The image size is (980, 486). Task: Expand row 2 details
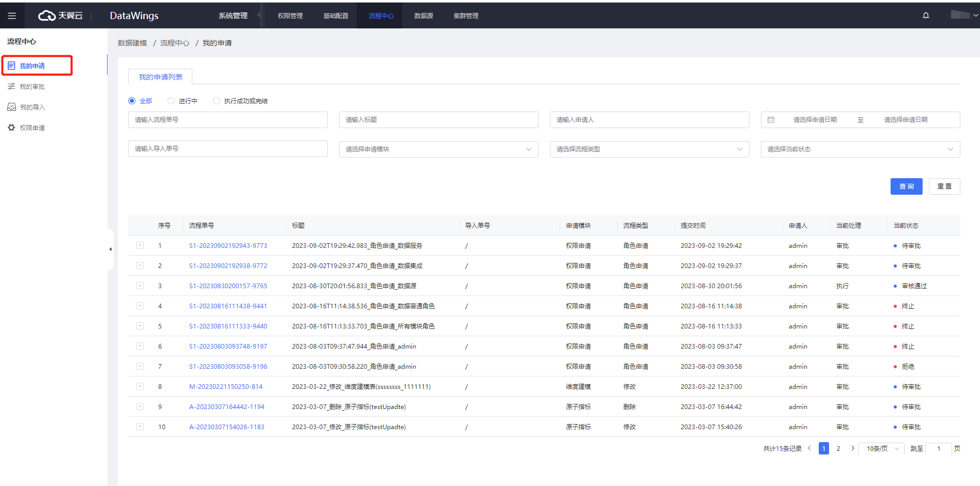(140, 265)
